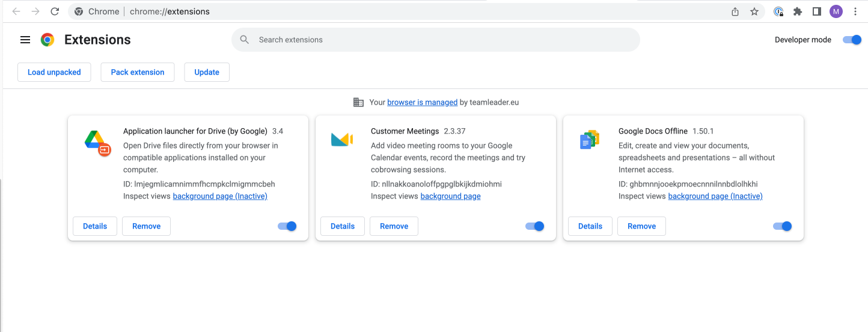Click Pack extension button
The height and width of the screenshot is (332, 868).
(138, 72)
